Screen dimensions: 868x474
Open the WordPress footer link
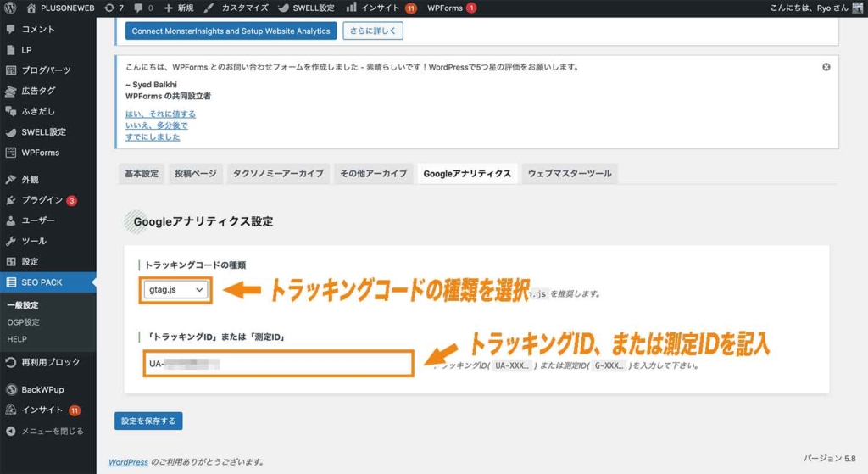point(129,462)
